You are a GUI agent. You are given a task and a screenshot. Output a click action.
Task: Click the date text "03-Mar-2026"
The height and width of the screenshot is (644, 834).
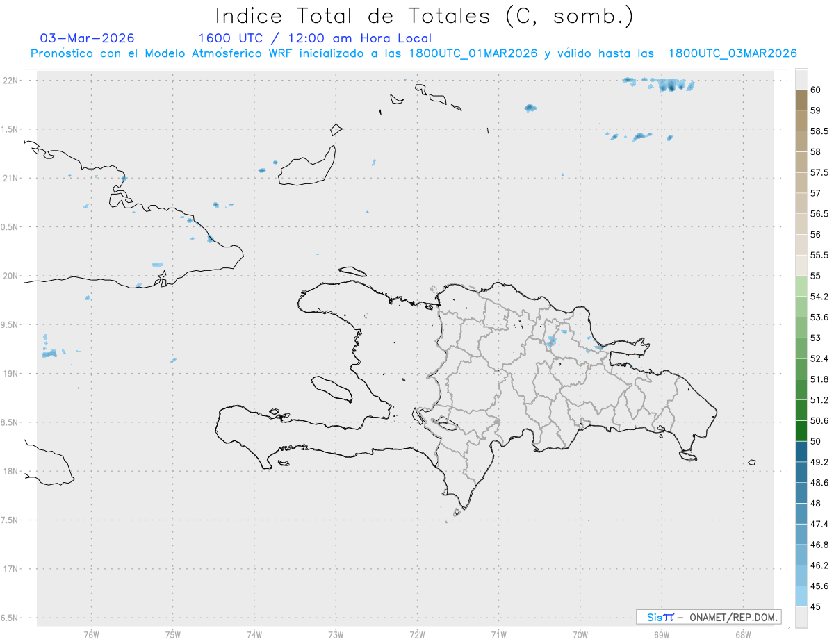(x=88, y=38)
